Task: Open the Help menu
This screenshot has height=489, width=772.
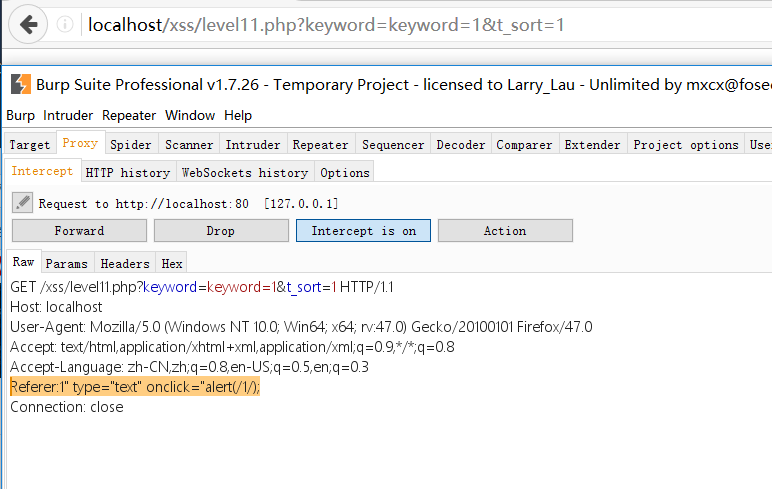Action: coord(238,115)
